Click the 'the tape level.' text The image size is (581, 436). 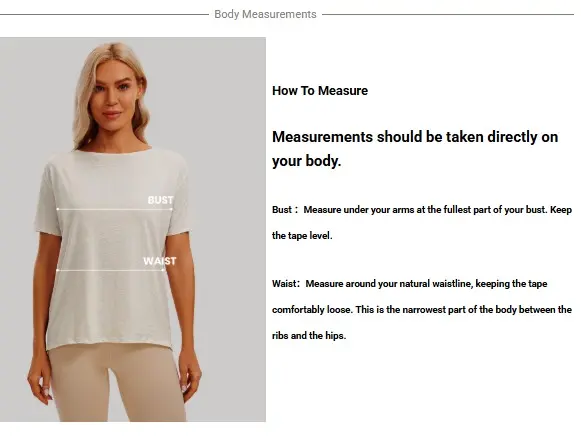pos(302,236)
